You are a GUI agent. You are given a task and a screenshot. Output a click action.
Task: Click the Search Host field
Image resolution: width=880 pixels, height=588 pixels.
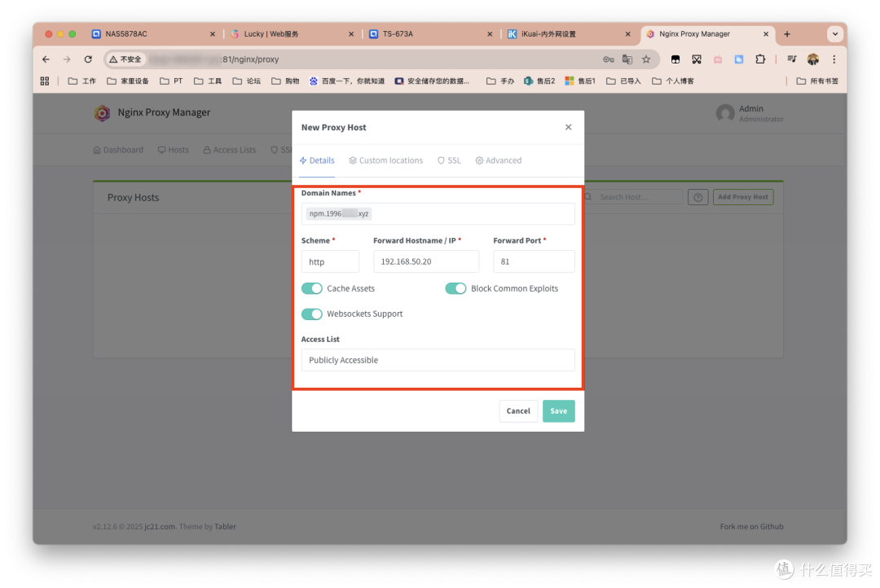(634, 198)
